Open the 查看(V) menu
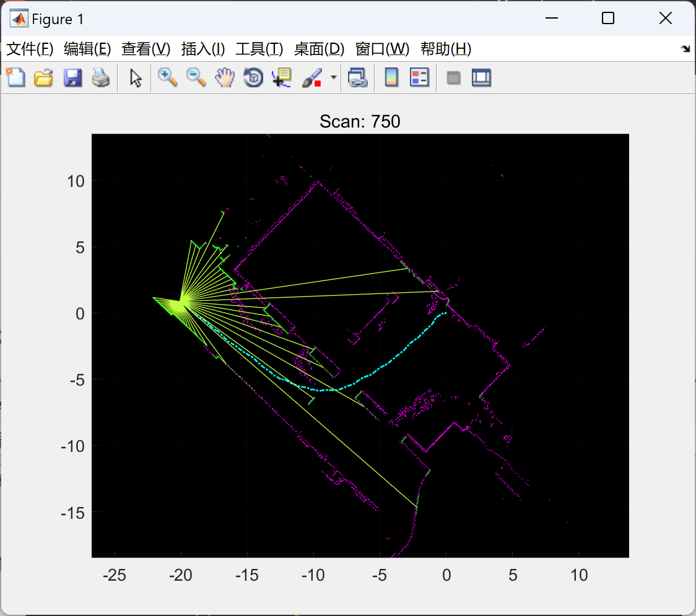The height and width of the screenshot is (616, 696). pyautogui.click(x=146, y=49)
